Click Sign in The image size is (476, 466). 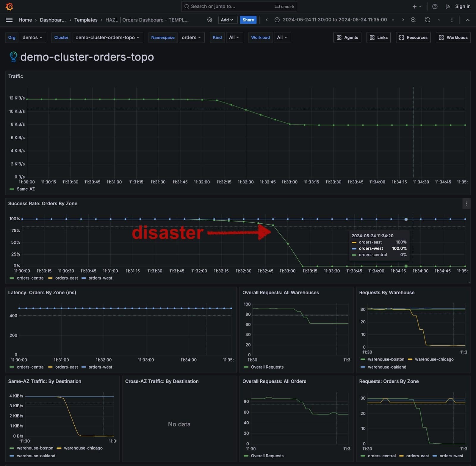463,6
